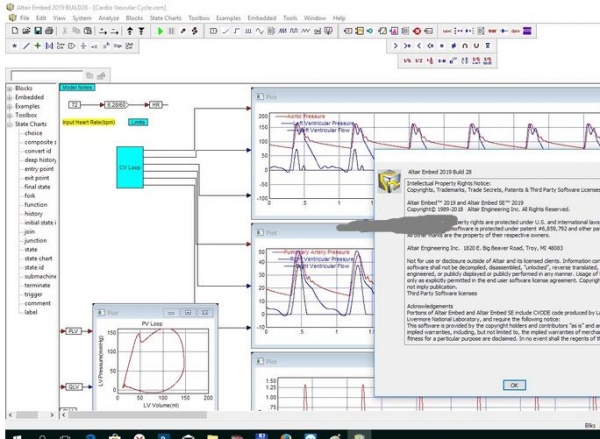
Task: Add a power x^a block icon
Action: coord(106,46)
